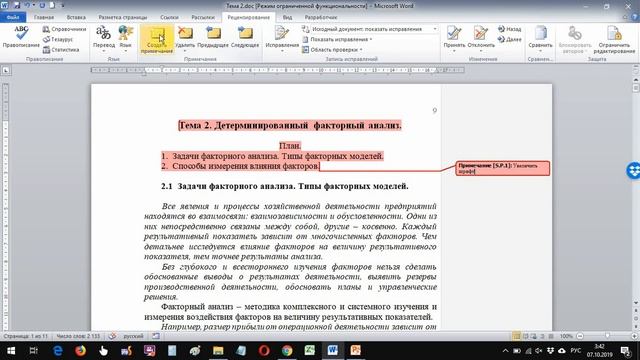Go to Следующее comment
Screen dimensions: 640x360
(x=245, y=37)
